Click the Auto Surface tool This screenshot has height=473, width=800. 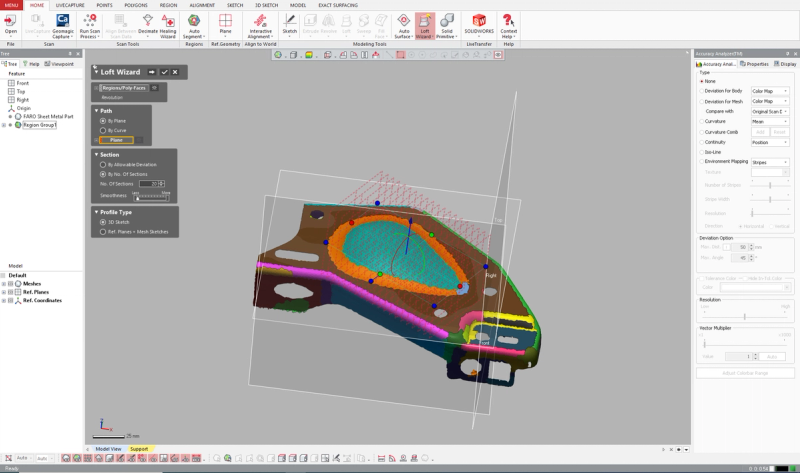404,26
